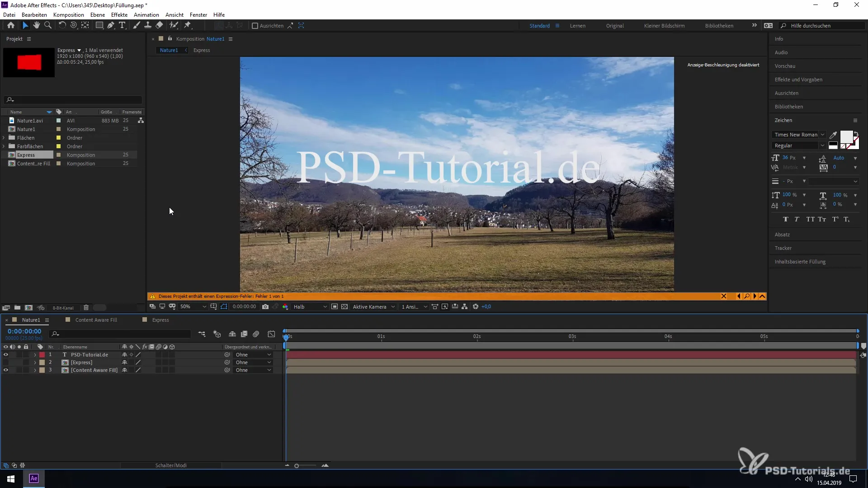The image size is (868, 488).
Task: Click the Faux Italic T button
Action: click(x=797, y=219)
